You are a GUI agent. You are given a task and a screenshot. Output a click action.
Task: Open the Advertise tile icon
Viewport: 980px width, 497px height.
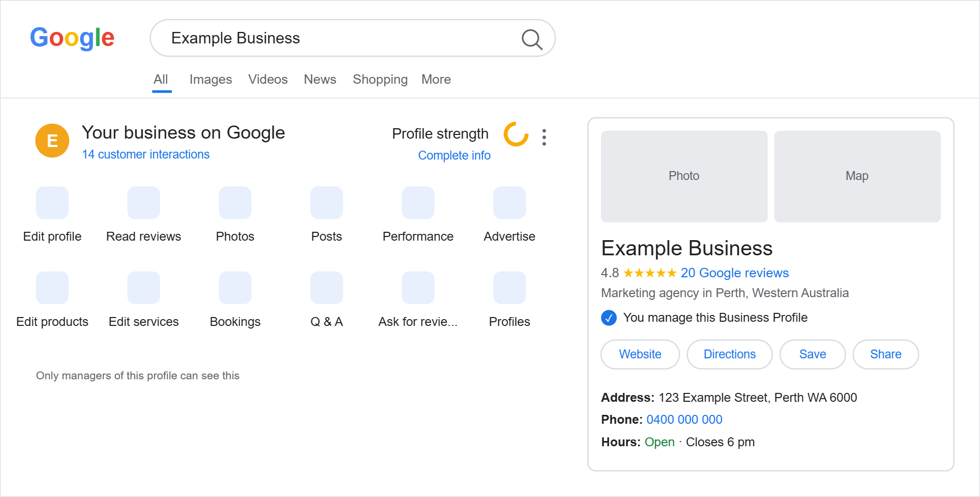(510, 202)
